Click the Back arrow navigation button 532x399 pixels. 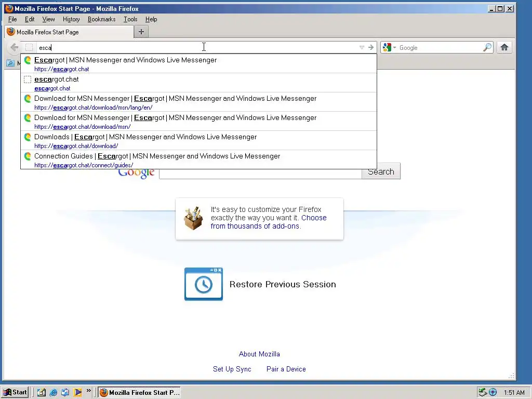pos(14,47)
